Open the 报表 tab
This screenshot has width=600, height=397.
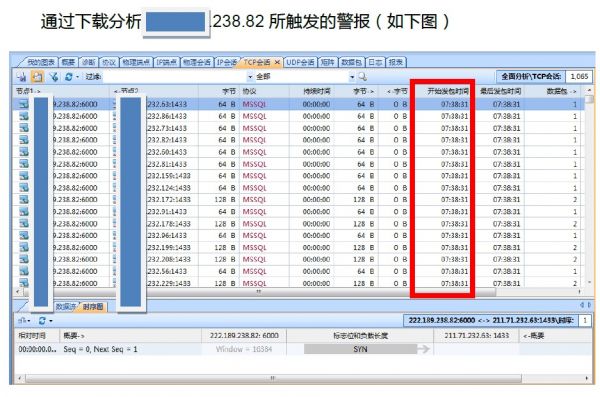tap(396, 62)
